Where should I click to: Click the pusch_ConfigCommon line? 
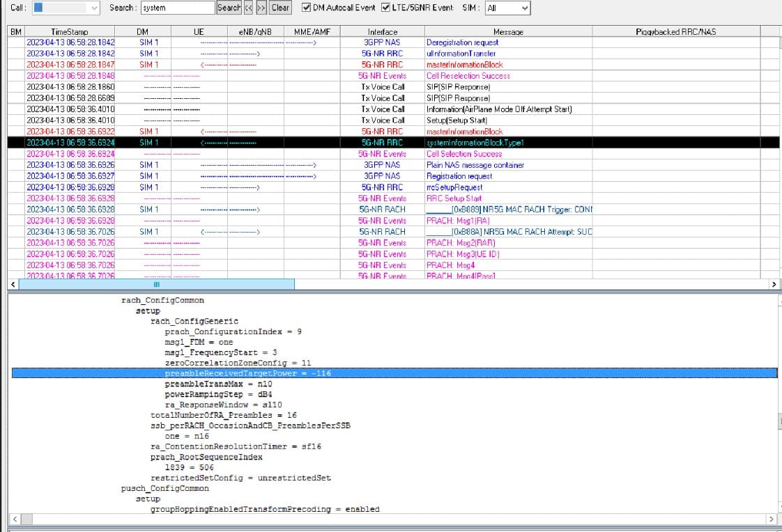[165, 489]
